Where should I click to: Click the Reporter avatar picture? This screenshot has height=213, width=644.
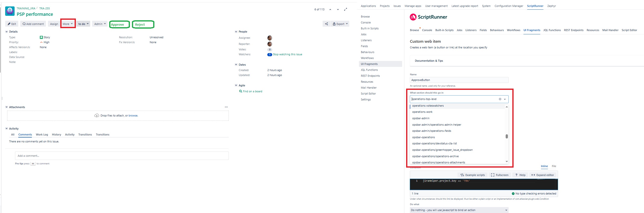click(270, 44)
